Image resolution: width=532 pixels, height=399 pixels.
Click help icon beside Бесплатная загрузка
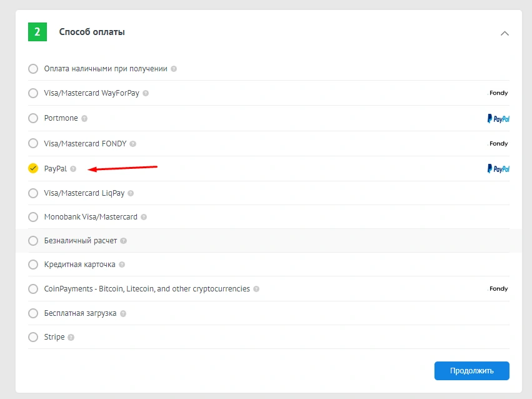(123, 313)
